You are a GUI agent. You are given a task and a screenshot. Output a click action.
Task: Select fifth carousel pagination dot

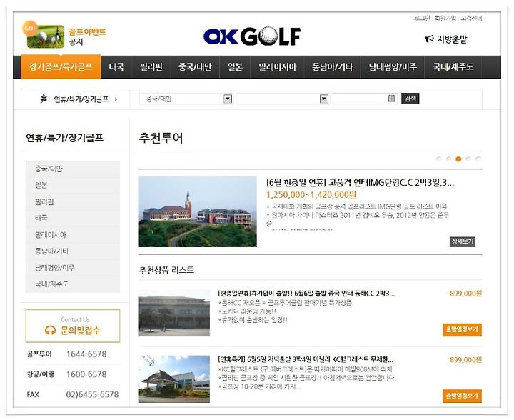(478, 159)
